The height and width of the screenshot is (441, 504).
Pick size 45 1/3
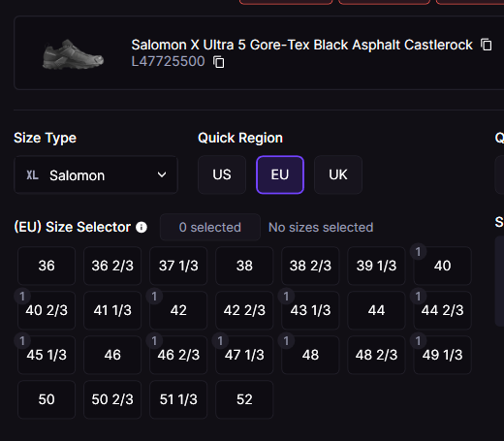(47, 355)
